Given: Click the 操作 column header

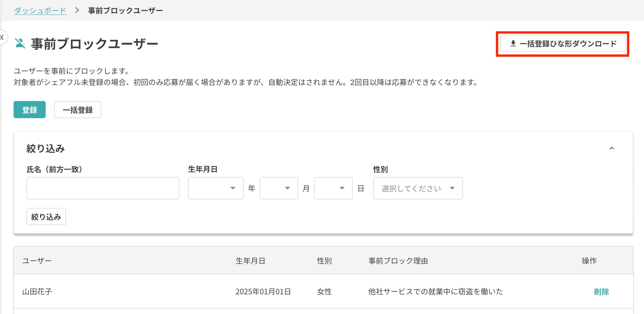Looking at the screenshot, I should click(589, 261).
